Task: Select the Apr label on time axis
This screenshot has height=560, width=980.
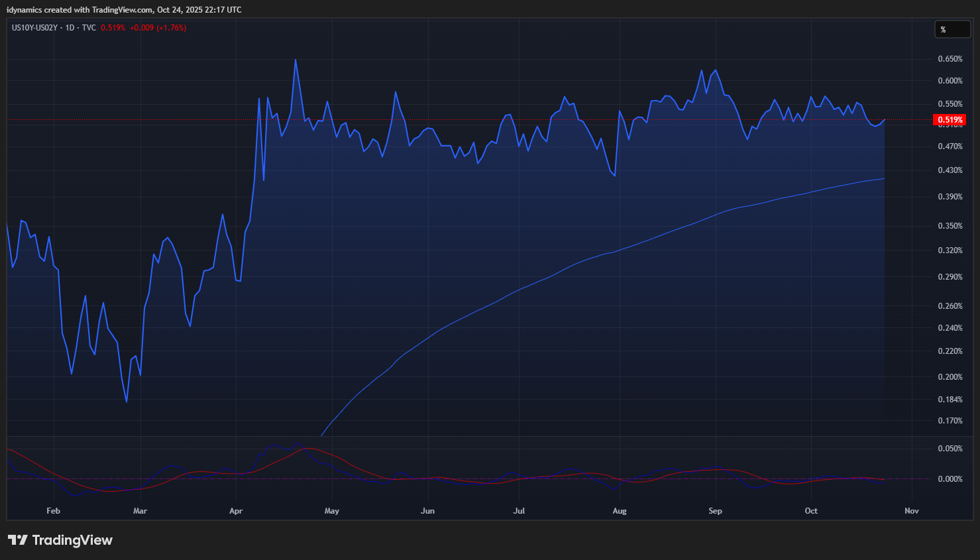Action: coord(235,511)
